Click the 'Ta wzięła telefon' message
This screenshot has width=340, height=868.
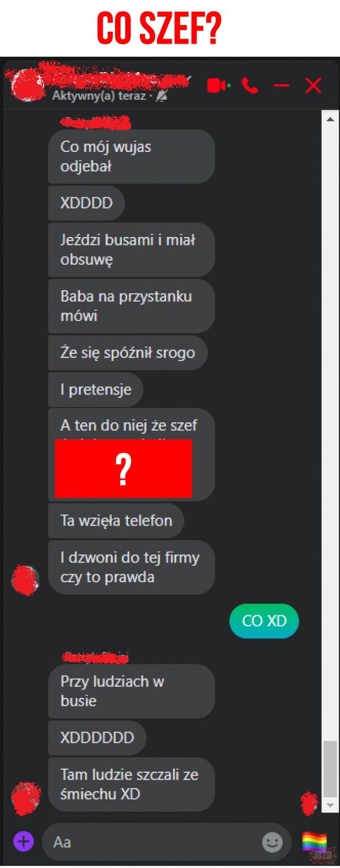[116, 520]
